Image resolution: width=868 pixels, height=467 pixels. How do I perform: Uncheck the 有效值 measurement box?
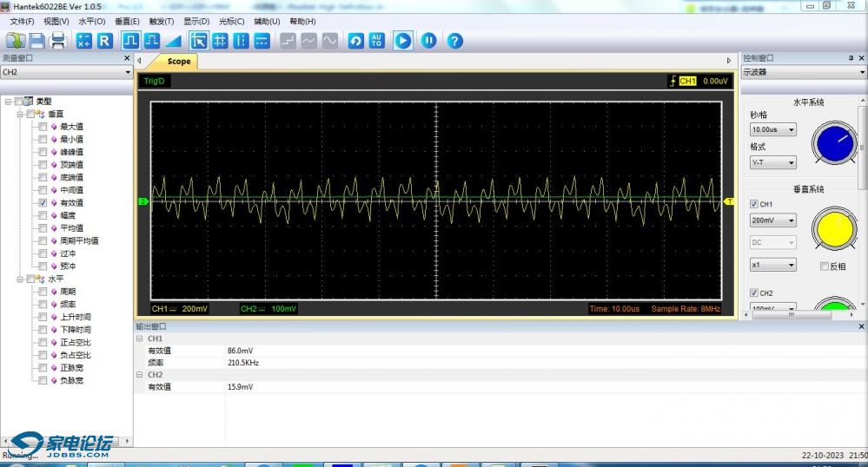[43, 203]
